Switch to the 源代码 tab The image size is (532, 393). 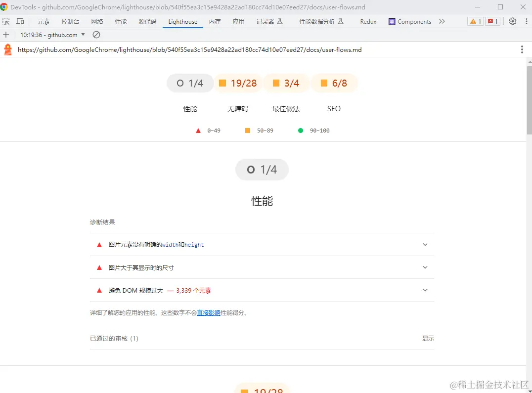148,22
